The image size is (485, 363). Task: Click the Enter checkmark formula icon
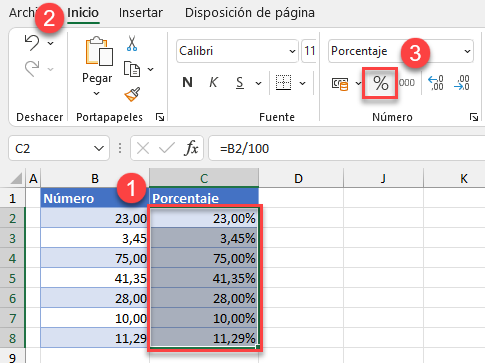click(x=167, y=148)
